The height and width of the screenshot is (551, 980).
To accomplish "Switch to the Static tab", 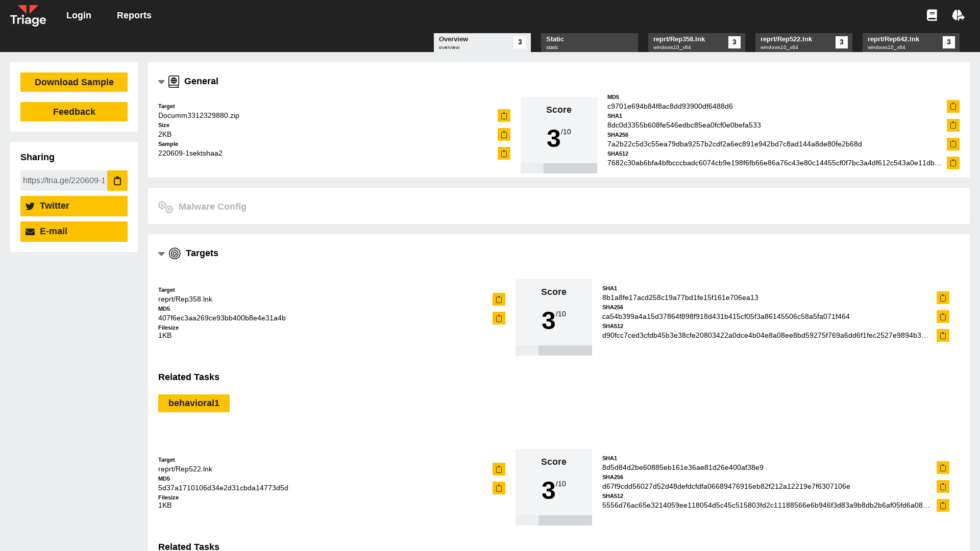I will click(589, 42).
